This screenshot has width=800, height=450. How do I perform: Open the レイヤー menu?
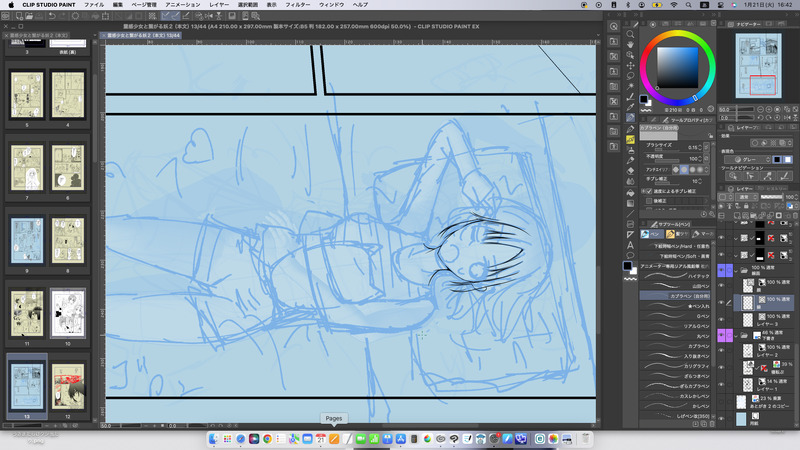219,5
